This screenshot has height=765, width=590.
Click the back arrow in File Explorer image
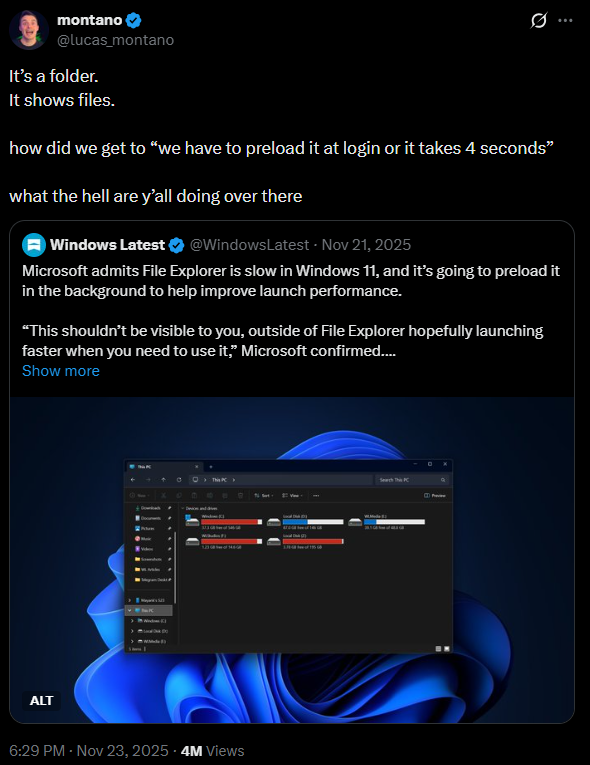(133, 480)
